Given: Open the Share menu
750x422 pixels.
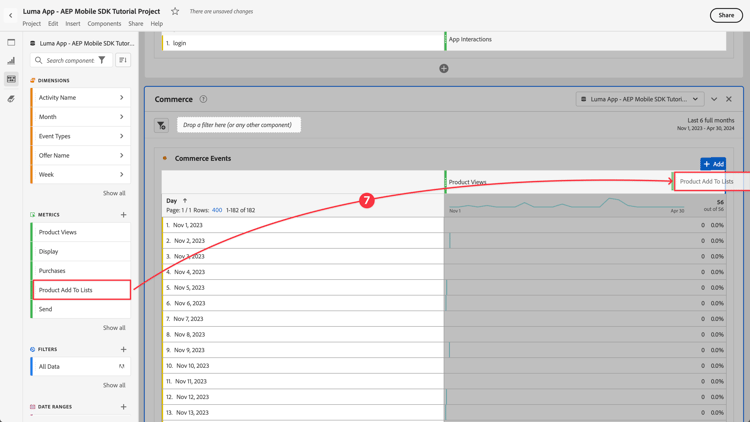Looking at the screenshot, I should click(135, 23).
